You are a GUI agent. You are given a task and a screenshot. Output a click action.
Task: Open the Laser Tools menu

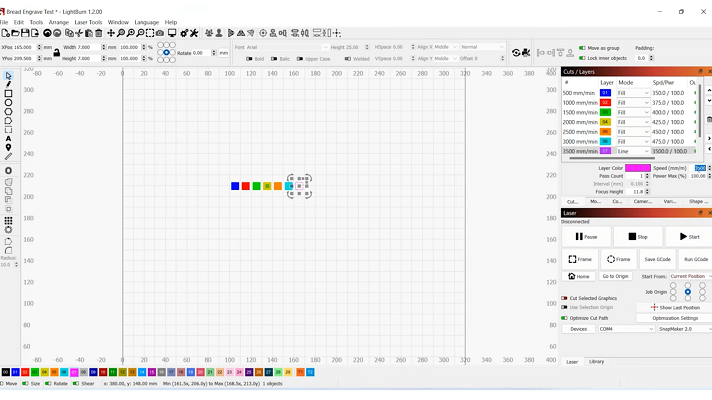tap(88, 22)
